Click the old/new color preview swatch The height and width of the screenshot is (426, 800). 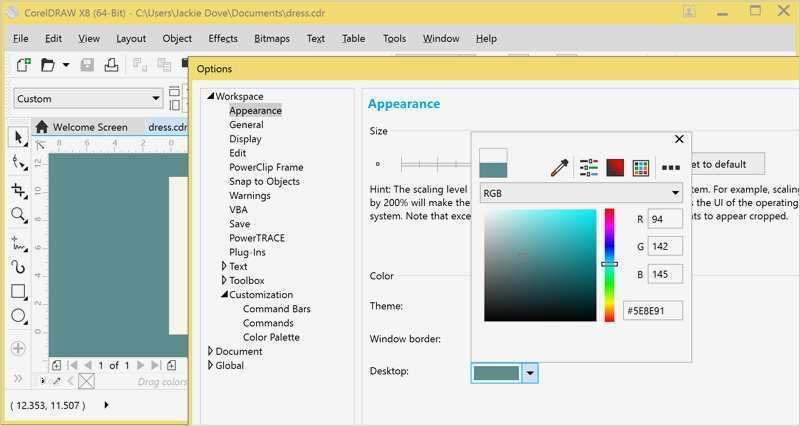coord(493,163)
